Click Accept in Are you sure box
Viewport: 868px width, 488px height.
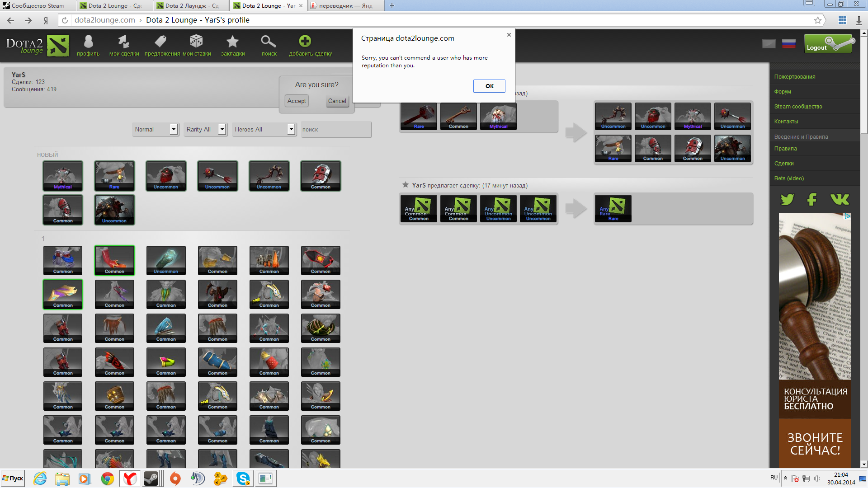click(x=297, y=101)
